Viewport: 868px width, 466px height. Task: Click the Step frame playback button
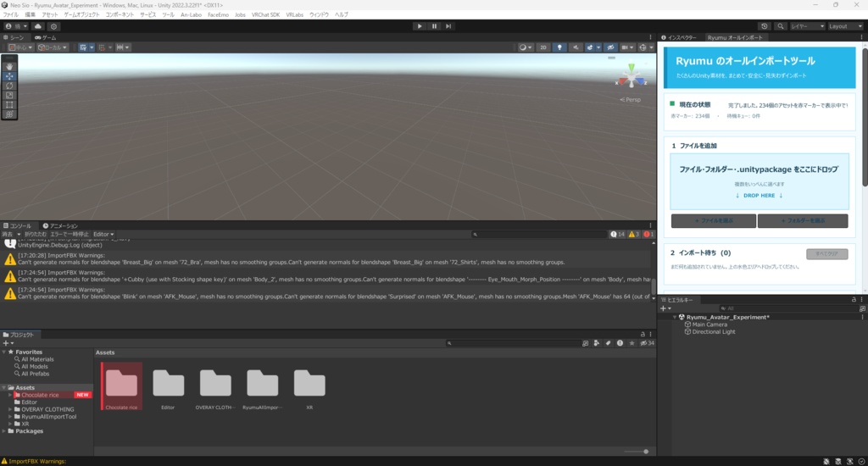(448, 26)
